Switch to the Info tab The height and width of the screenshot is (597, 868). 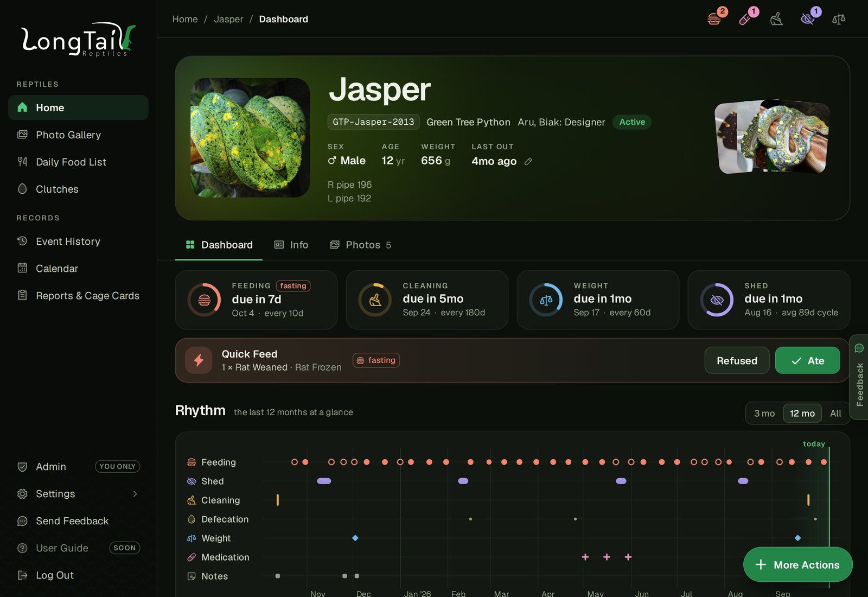291,245
